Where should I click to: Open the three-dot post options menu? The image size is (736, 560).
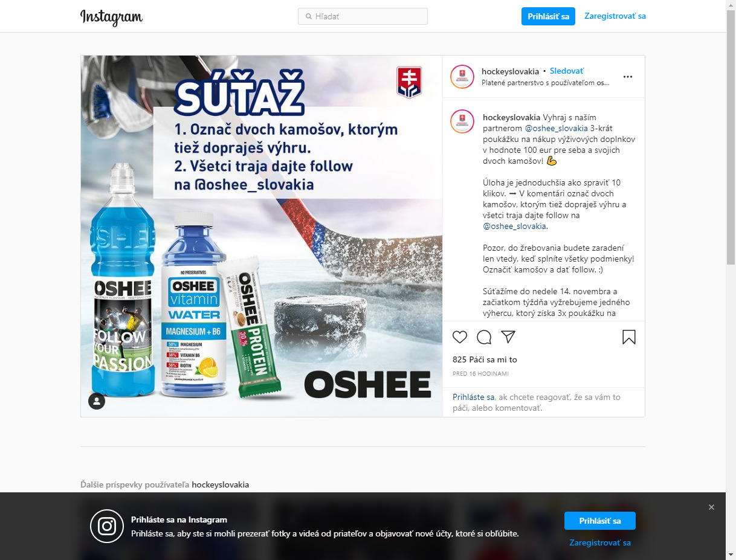click(628, 77)
